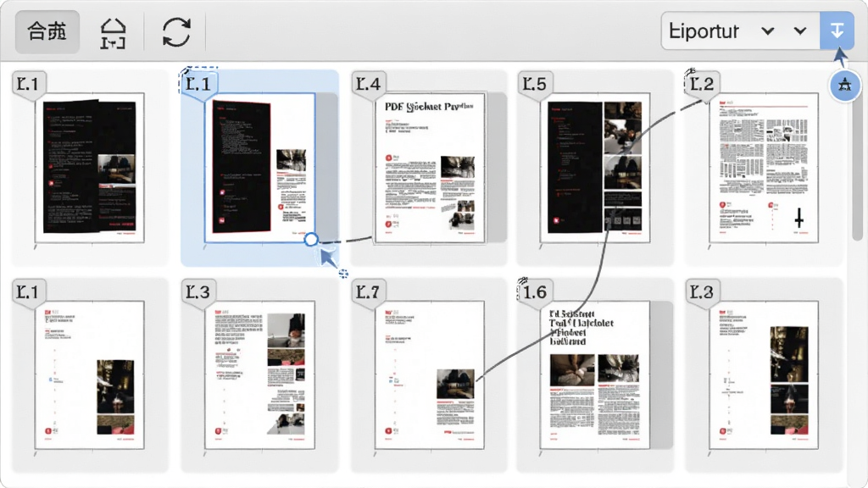Click the 1.6 page number badge

535,292
